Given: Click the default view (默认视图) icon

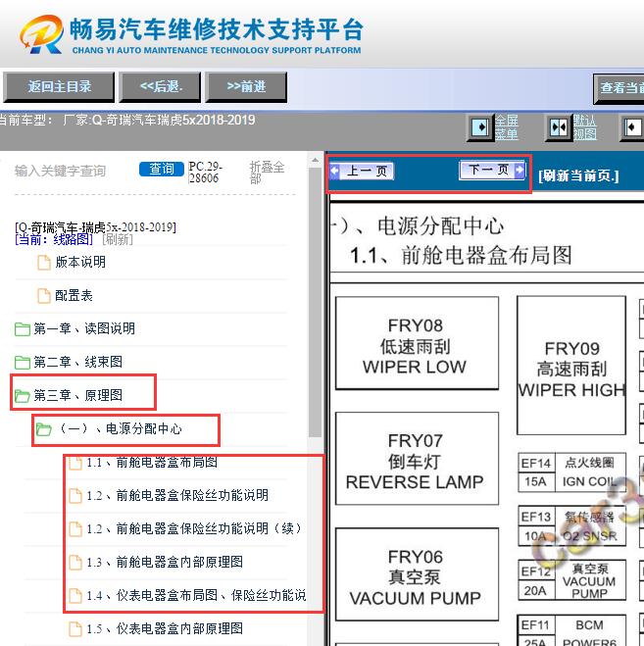Looking at the screenshot, I should coord(559,127).
